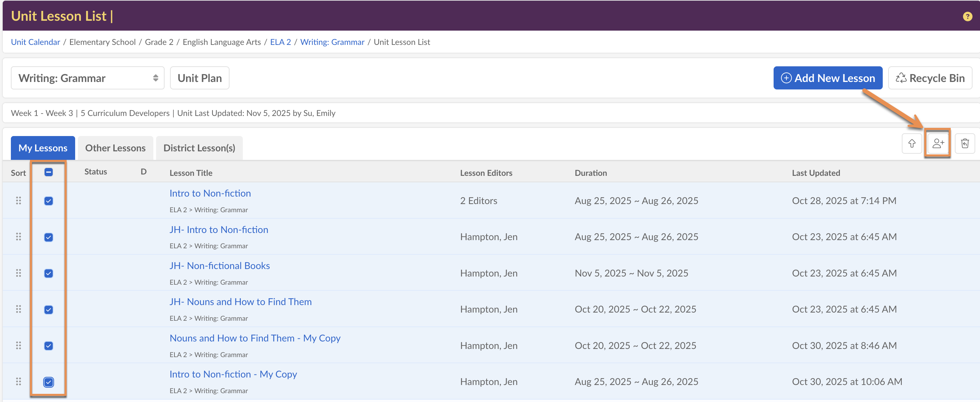Screen dimensions: 980x402
Task: Switch to the Other Lessons tab
Action: coord(115,148)
